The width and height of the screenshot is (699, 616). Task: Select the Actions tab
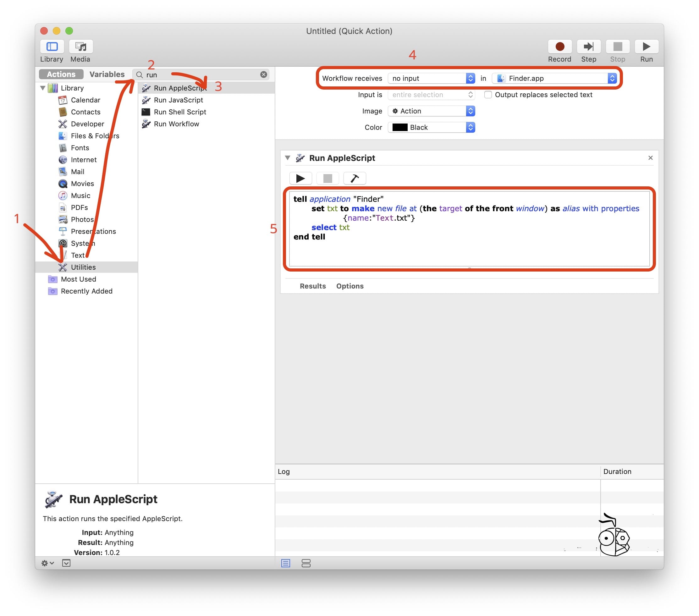pos(61,74)
